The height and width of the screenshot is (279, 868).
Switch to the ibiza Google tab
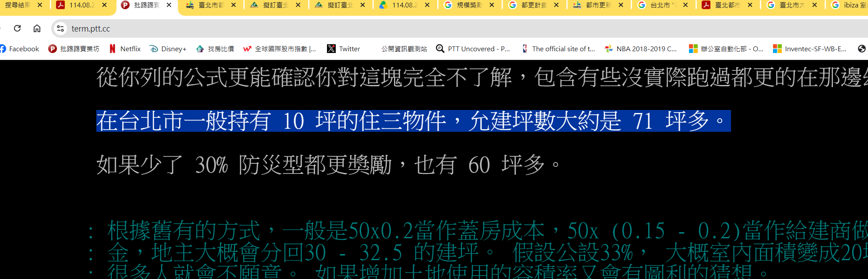pyautogui.click(x=849, y=5)
